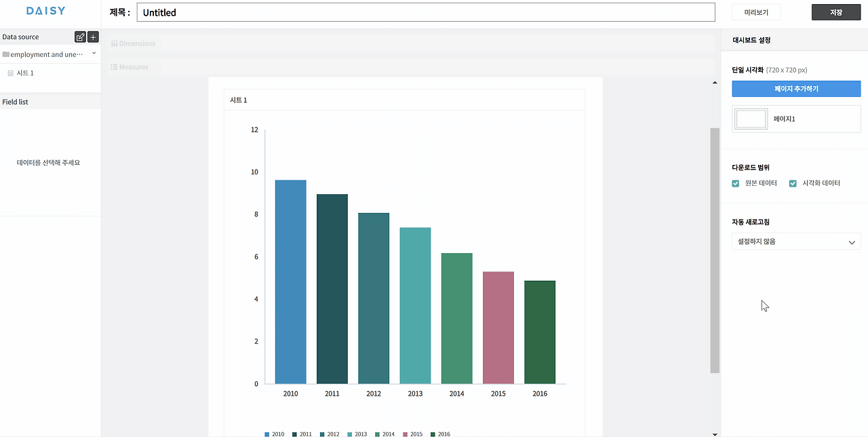Click the 다운로드 범위 label
868x437 pixels.
(751, 168)
